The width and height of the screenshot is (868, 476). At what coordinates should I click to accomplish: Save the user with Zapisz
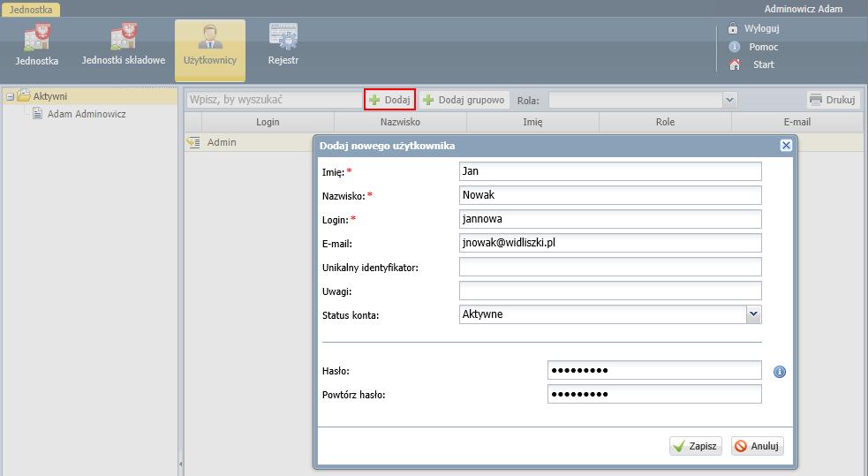696,446
